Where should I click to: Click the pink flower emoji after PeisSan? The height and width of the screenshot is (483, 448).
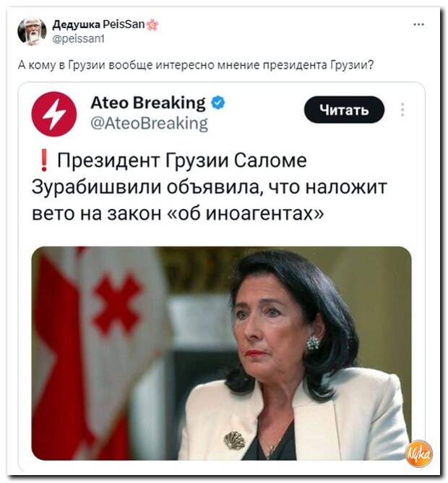click(x=152, y=25)
